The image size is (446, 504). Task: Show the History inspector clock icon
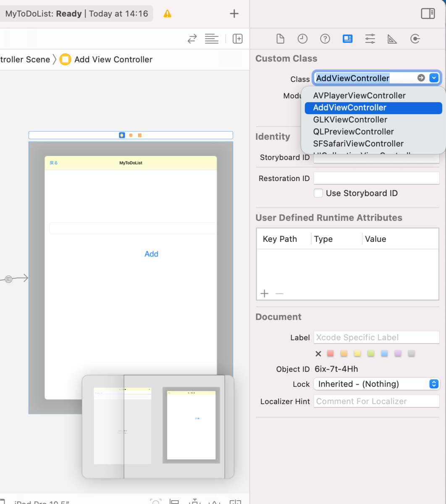coord(302,39)
